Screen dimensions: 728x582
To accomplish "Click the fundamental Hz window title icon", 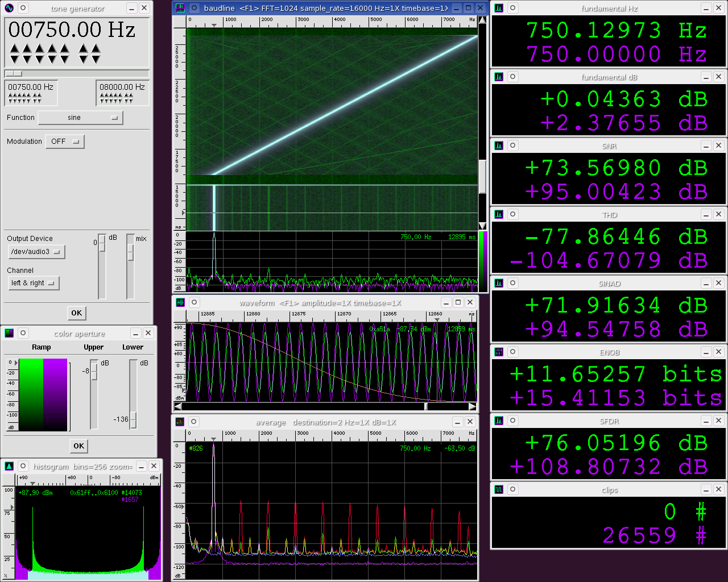I will [x=499, y=8].
